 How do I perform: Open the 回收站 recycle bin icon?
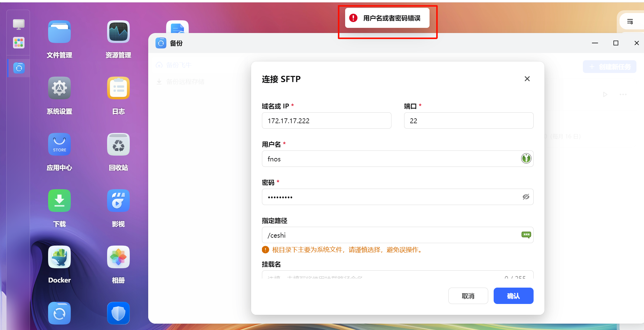pyautogui.click(x=118, y=144)
